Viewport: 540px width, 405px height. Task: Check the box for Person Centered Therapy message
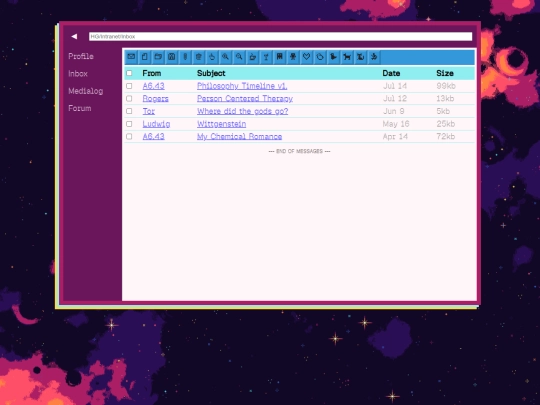129,98
